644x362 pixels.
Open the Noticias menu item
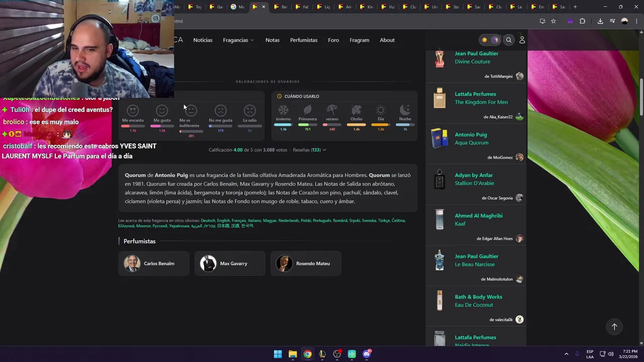[x=203, y=40]
